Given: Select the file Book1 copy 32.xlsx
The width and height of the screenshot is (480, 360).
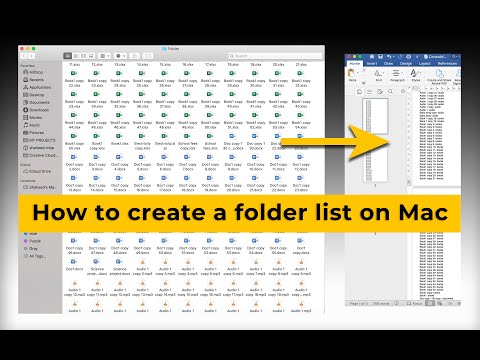Looking at the screenshot, I should point(301,79).
